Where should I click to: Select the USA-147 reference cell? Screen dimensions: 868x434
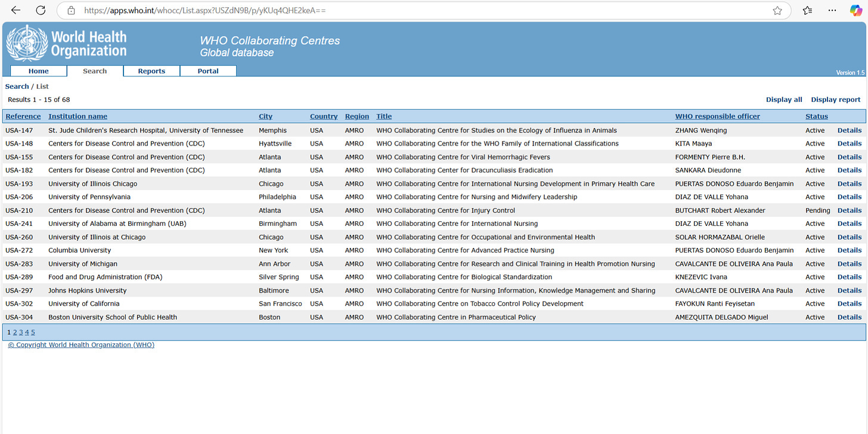tap(20, 131)
